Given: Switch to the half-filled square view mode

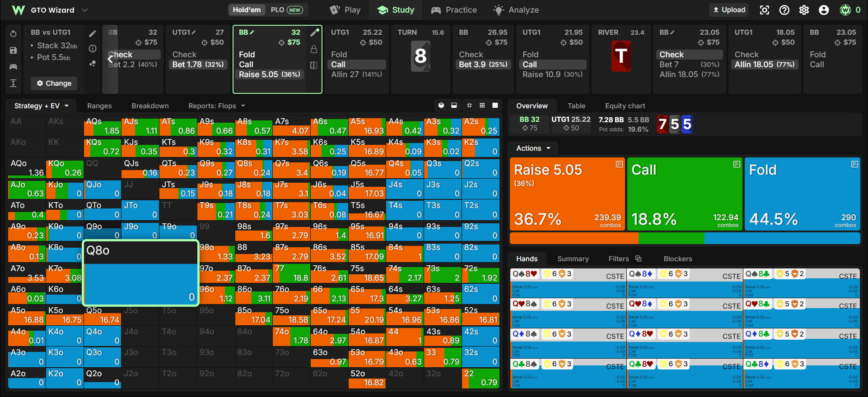Looking at the screenshot, I should coord(454,106).
